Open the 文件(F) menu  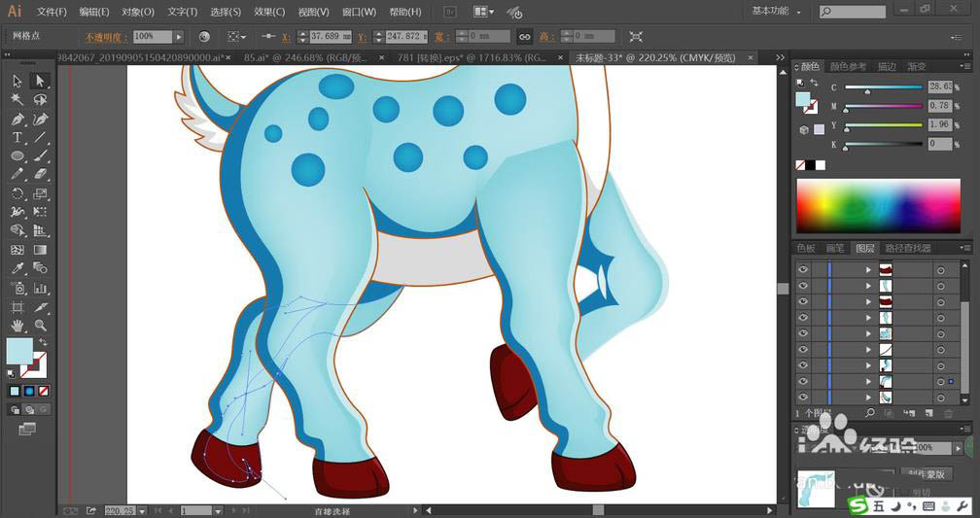pos(52,12)
